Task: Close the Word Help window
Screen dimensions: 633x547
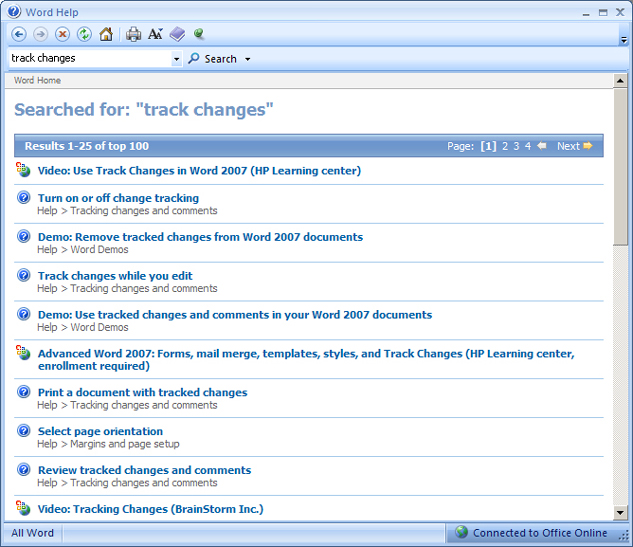Action: 620,12
